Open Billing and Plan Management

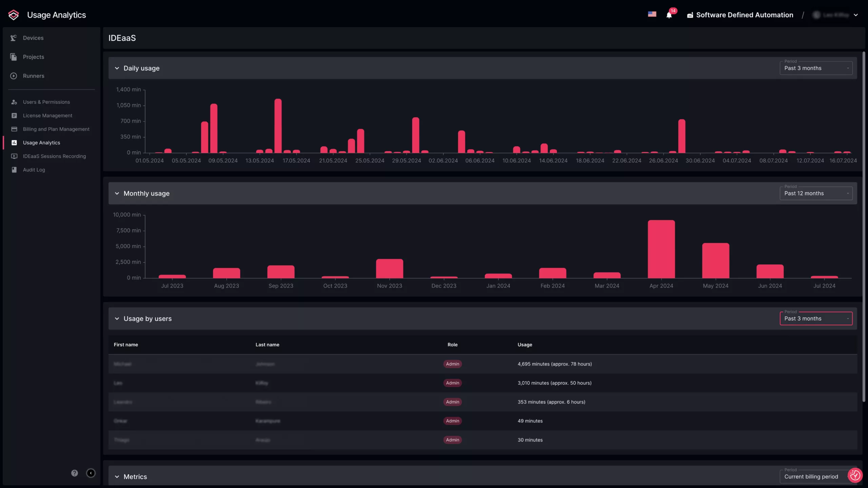pyautogui.click(x=56, y=129)
